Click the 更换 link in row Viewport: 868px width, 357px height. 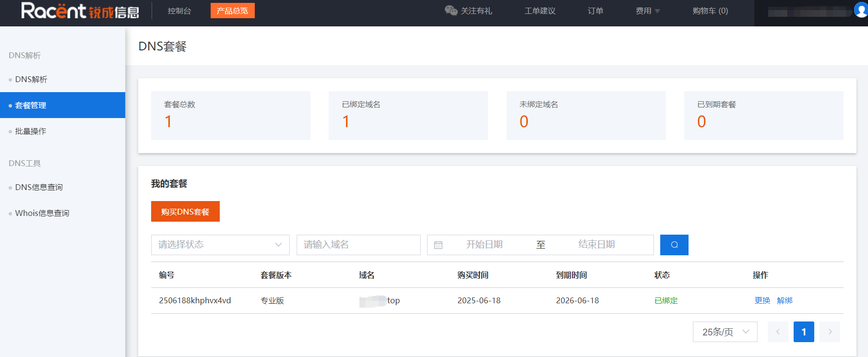[762, 300]
